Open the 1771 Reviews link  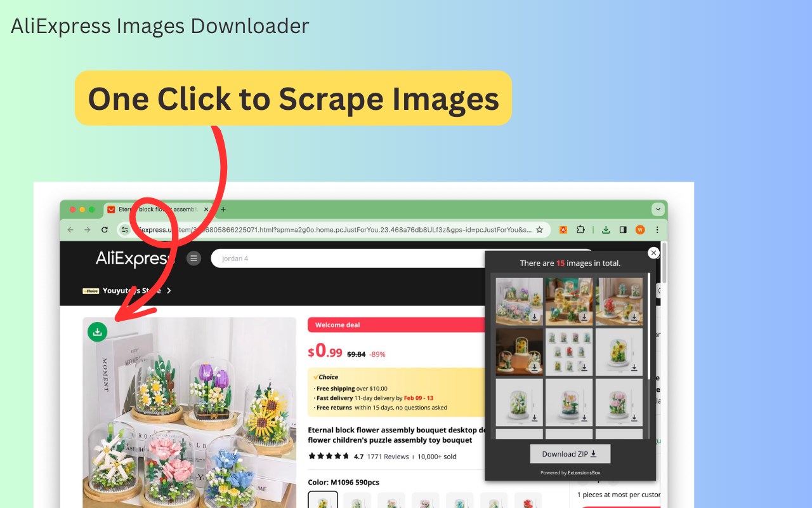coord(388,456)
